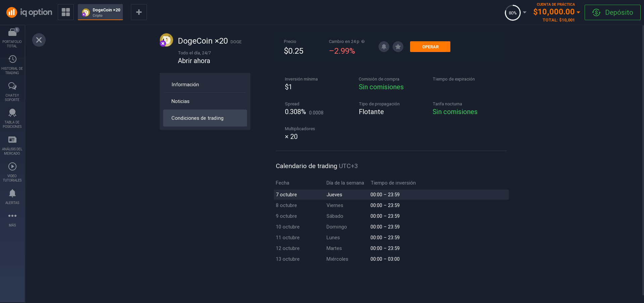This screenshot has width=644, height=303.
Task: Toggle favorite star for DogeCoin
Action: pos(398,47)
